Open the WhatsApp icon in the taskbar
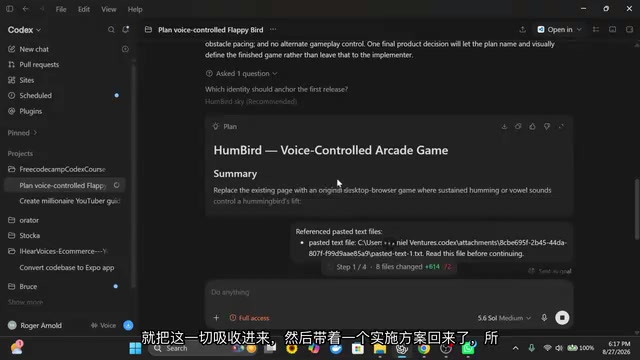Screen dimensions: 640x360 (x=468, y=348)
